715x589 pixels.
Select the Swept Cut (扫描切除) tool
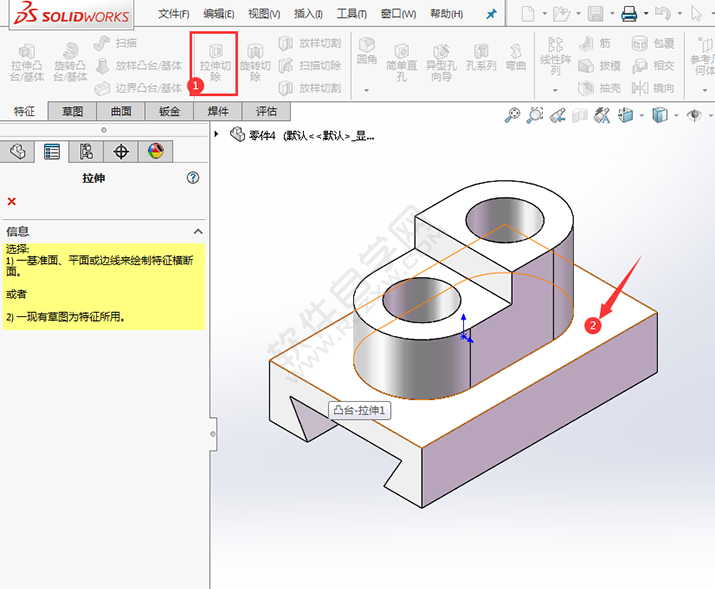pos(310,66)
